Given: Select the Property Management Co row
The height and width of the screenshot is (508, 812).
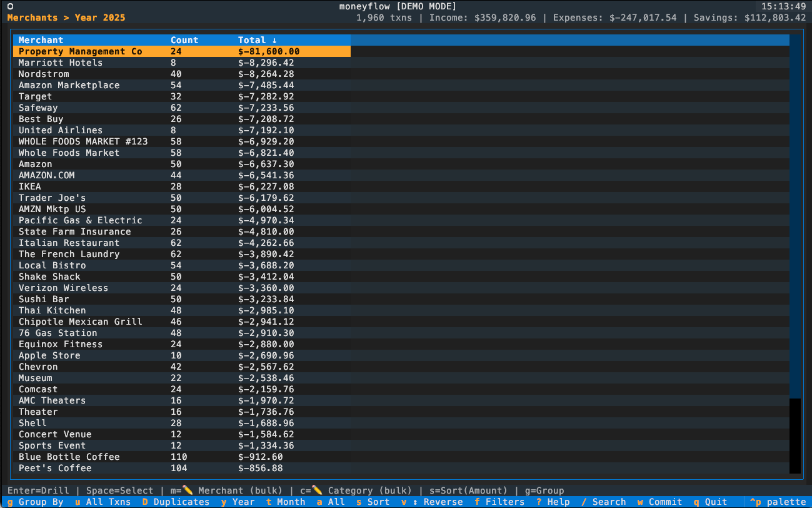Looking at the screenshot, I should click(x=182, y=51).
